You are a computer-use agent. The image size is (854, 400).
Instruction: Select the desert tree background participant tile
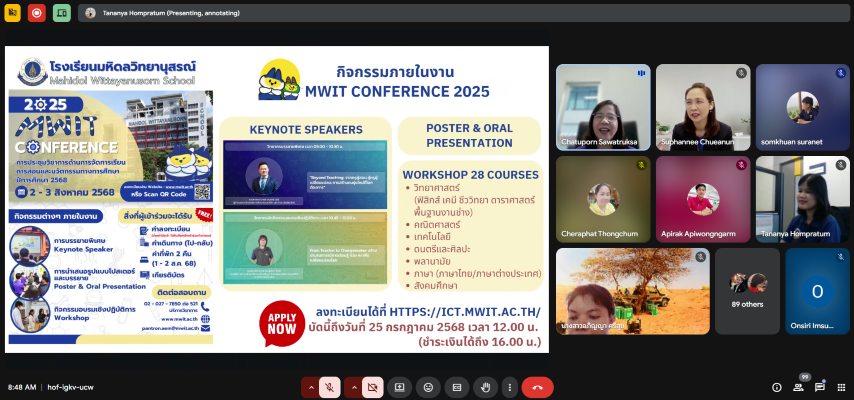pyautogui.click(x=632, y=292)
